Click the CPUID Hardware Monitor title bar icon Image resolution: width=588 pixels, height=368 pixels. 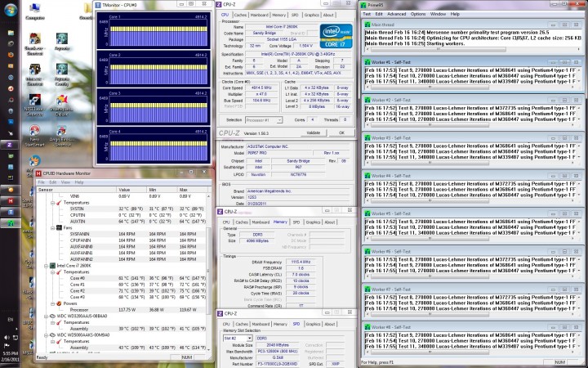tap(38, 173)
